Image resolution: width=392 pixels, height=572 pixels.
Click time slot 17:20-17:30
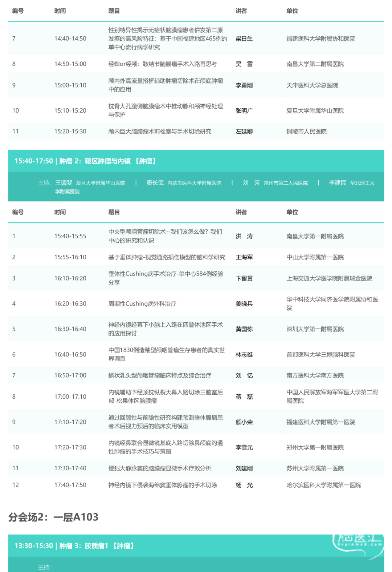point(70,448)
